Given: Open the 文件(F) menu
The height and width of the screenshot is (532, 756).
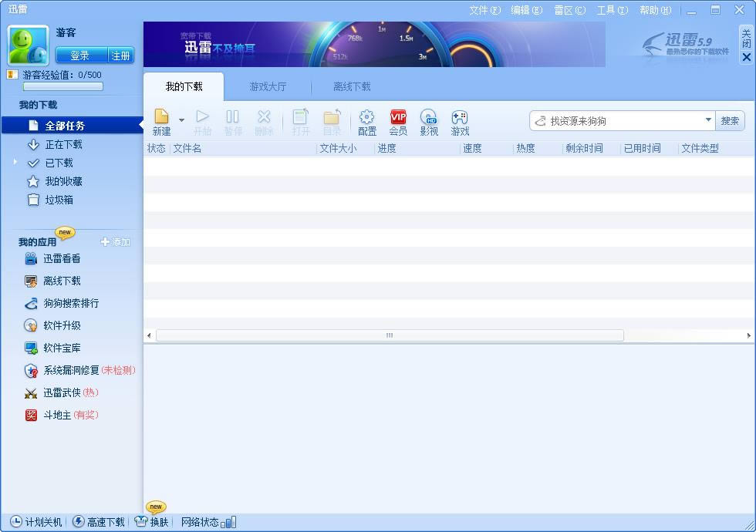Looking at the screenshot, I should point(485,10).
